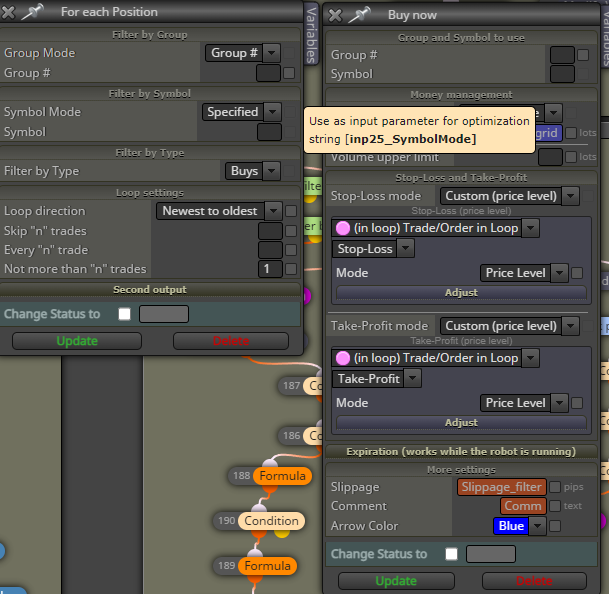Toggle optimization checkbox for Skip "n" trades
The width and height of the screenshot is (609, 594).
coord(291,231)
